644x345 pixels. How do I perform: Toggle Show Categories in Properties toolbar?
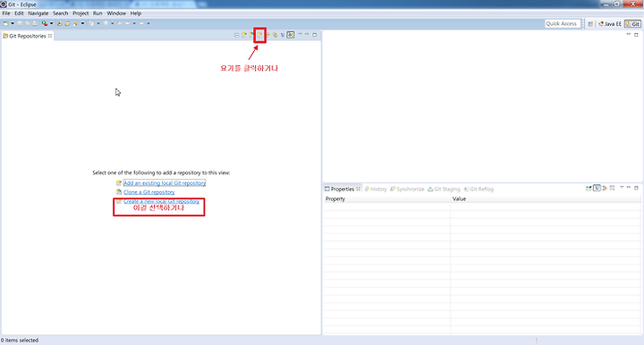(597, 189)
